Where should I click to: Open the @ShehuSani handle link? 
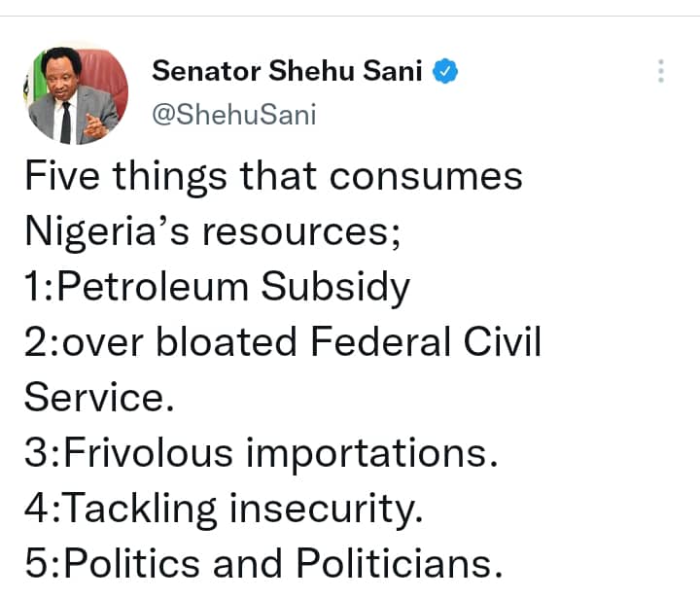(x=234, y=115)
